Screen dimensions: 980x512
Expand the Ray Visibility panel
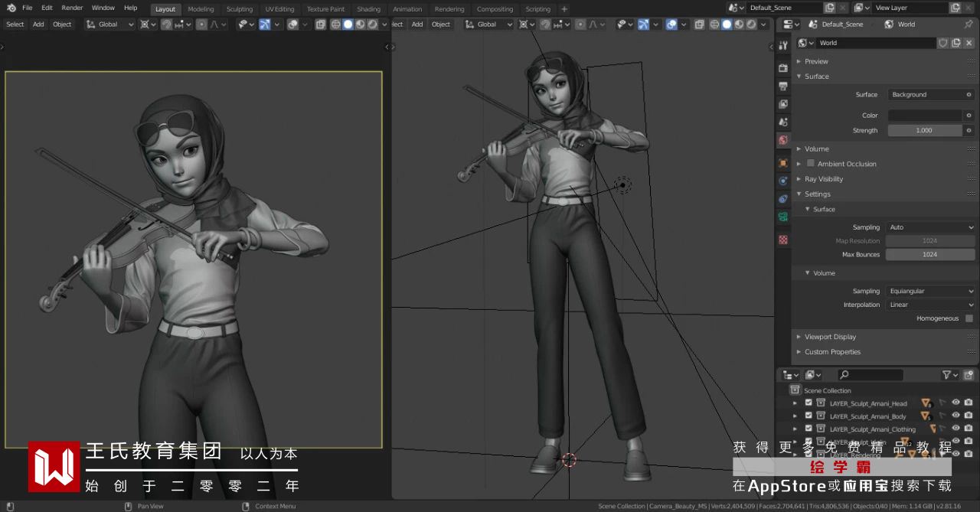pos(799,179)
